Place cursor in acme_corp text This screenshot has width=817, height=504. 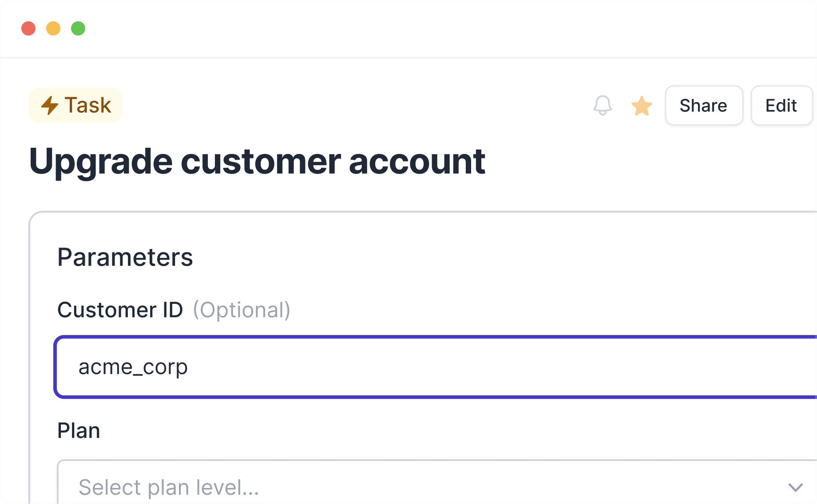pos(133,367)
